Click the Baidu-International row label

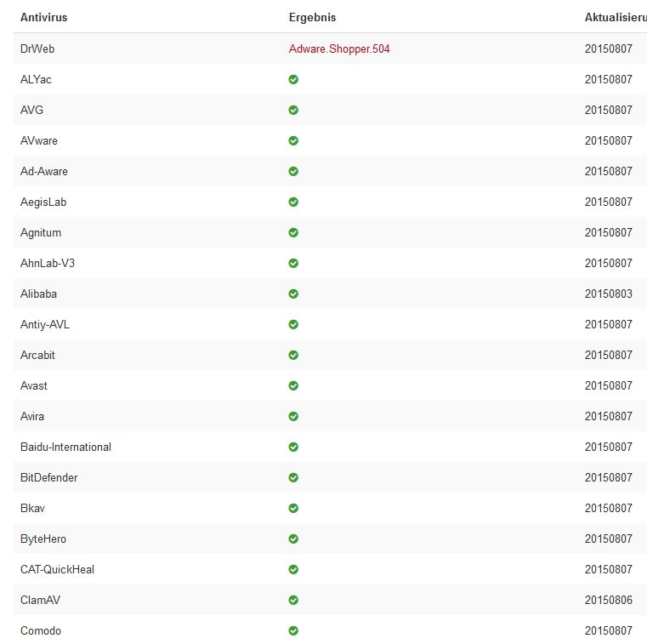(65, 447)
